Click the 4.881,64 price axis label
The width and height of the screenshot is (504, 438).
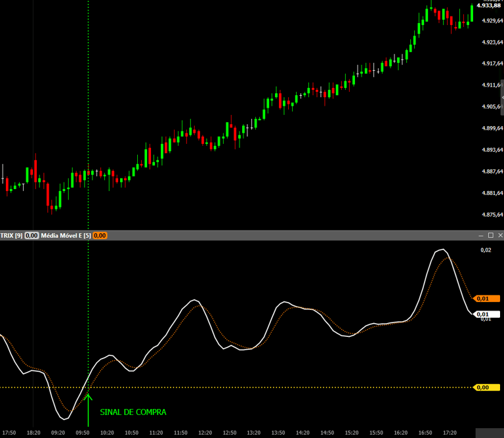[x=492, y=193]
